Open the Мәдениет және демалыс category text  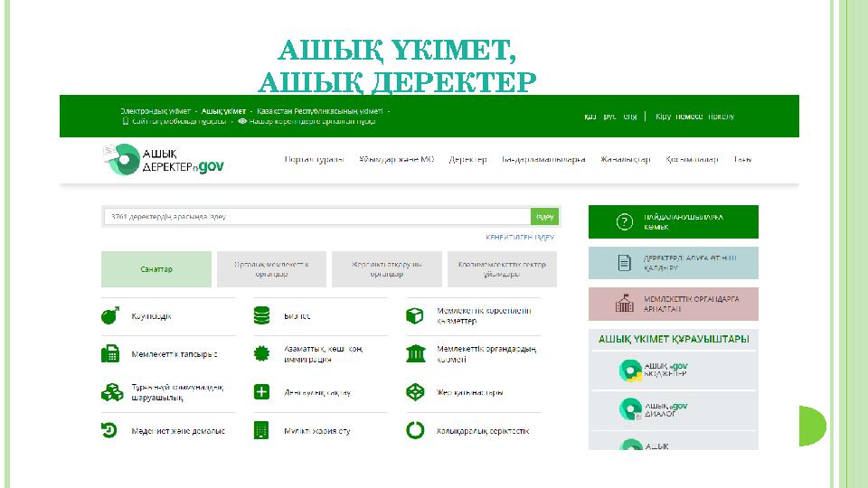click(178, 430)
